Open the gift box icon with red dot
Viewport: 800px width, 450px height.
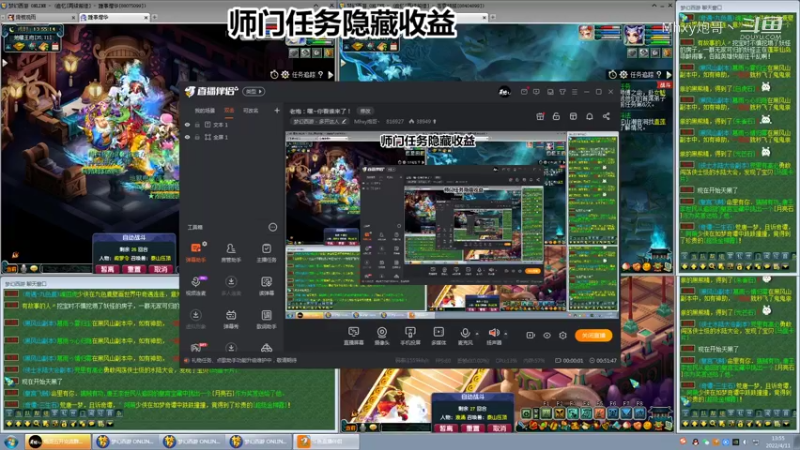(x=540, y=116)
